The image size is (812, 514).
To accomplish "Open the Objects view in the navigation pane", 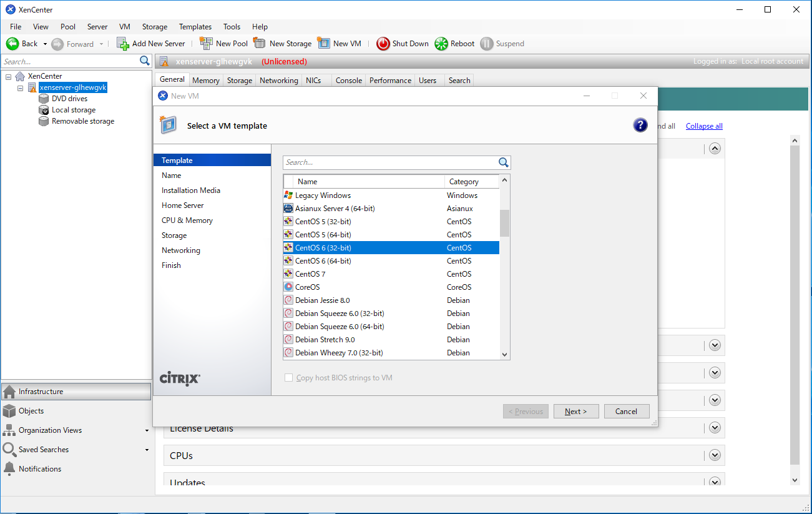I will pos(31,411).
